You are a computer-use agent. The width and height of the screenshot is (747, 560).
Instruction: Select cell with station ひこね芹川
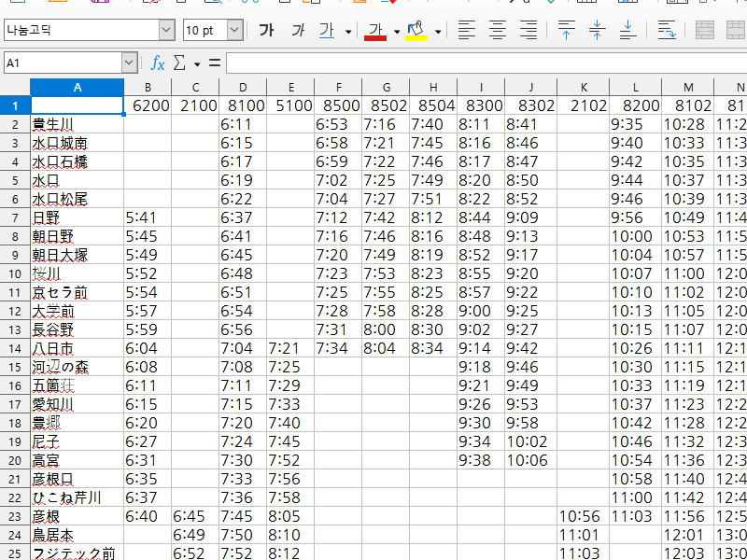click(78, 497)
